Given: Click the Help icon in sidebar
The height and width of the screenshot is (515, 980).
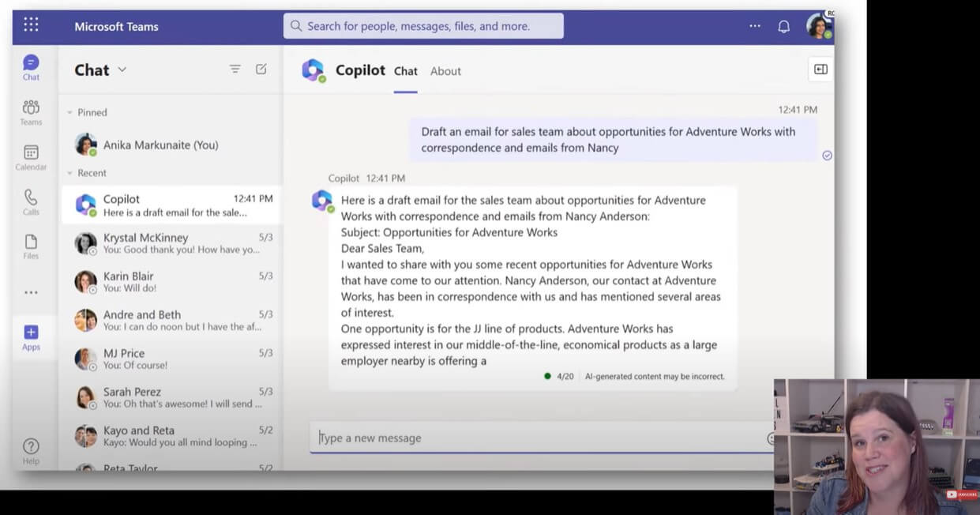Looking at the screenshot, I should pyautogui.click(x=31, y=450).
